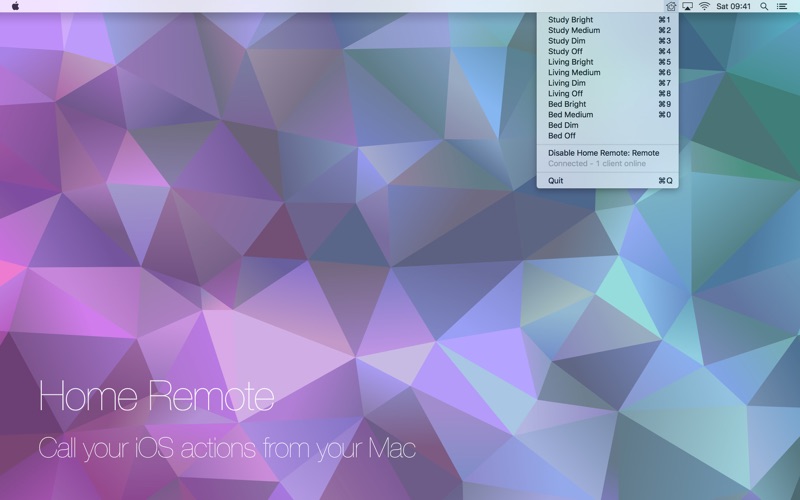Trigger Living Off action

tap(608, 93)
